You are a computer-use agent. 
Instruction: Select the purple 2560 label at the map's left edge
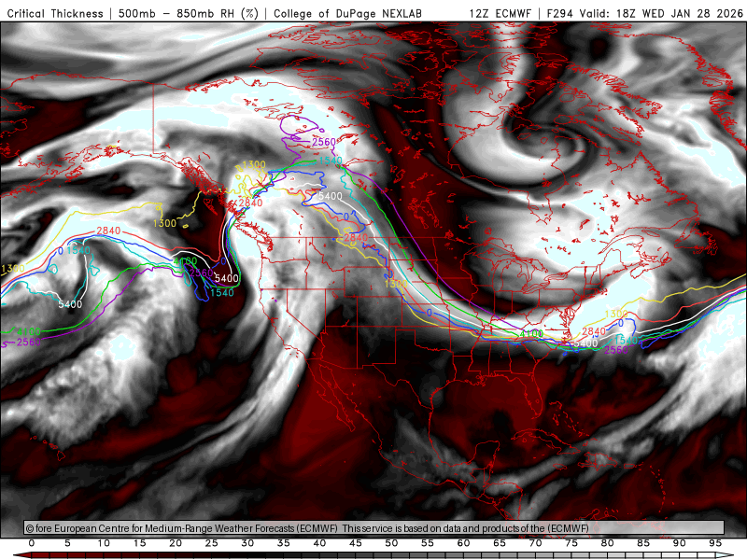[x=28, y=342]
